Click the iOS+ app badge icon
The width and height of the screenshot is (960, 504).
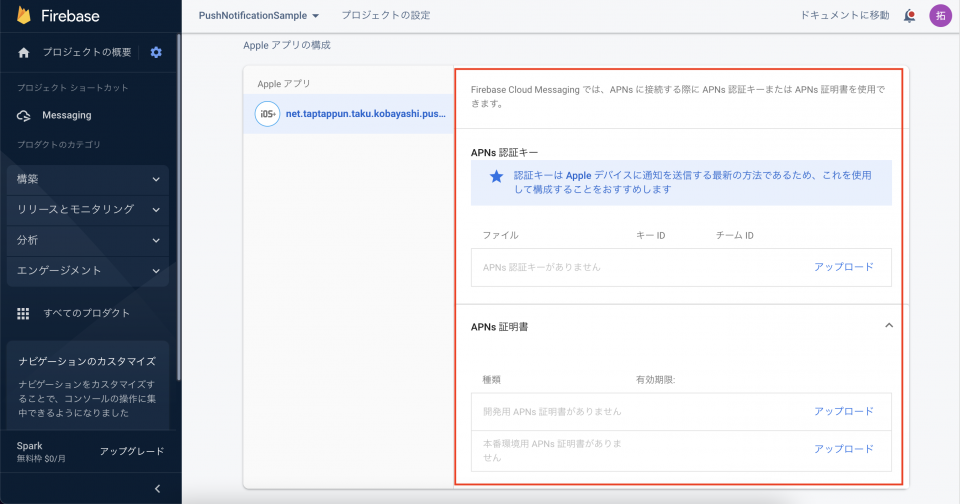point(268,114)
